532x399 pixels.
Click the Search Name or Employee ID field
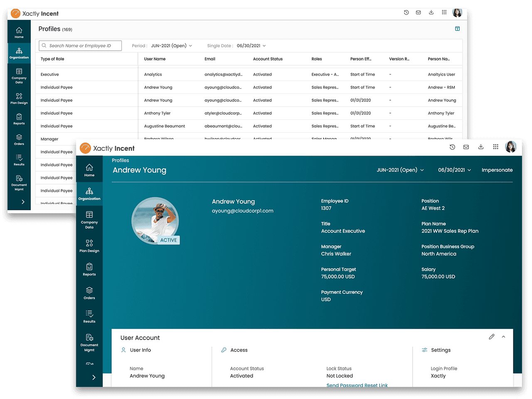(x=80, y=46)
